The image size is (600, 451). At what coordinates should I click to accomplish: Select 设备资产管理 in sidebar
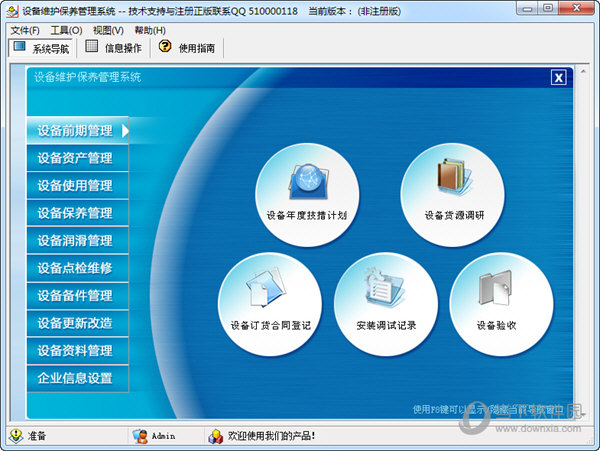(x=78, y=158)
